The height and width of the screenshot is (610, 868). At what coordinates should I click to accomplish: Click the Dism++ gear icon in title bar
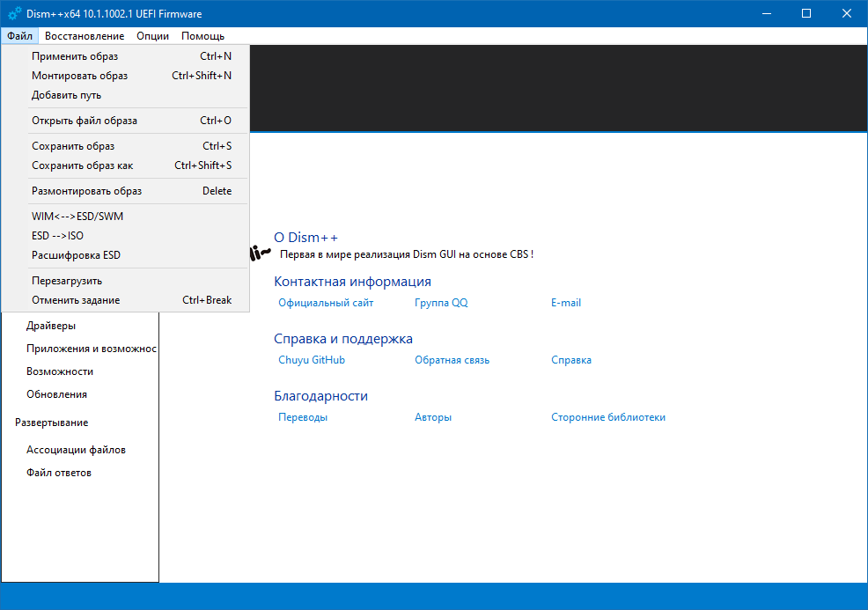(14, 14)
